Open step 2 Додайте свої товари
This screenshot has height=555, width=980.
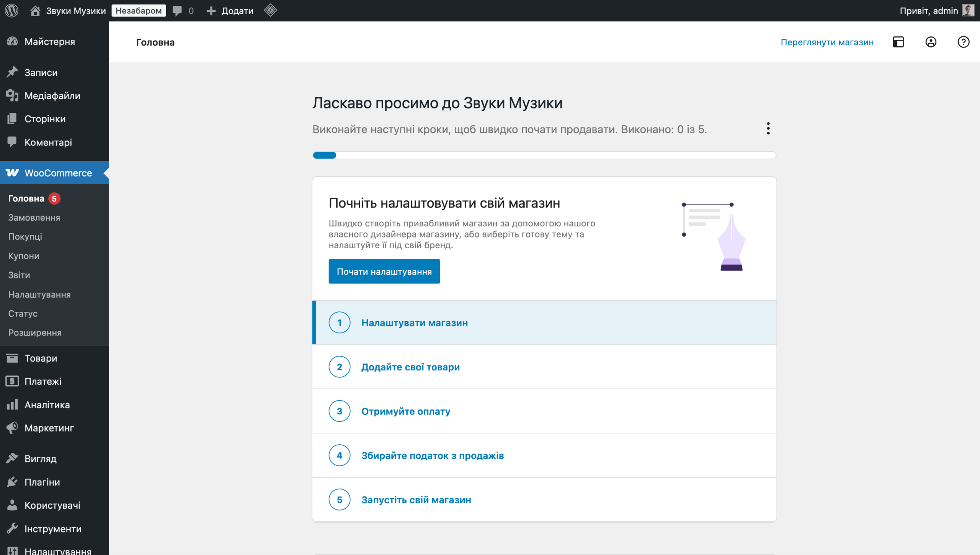544,367
